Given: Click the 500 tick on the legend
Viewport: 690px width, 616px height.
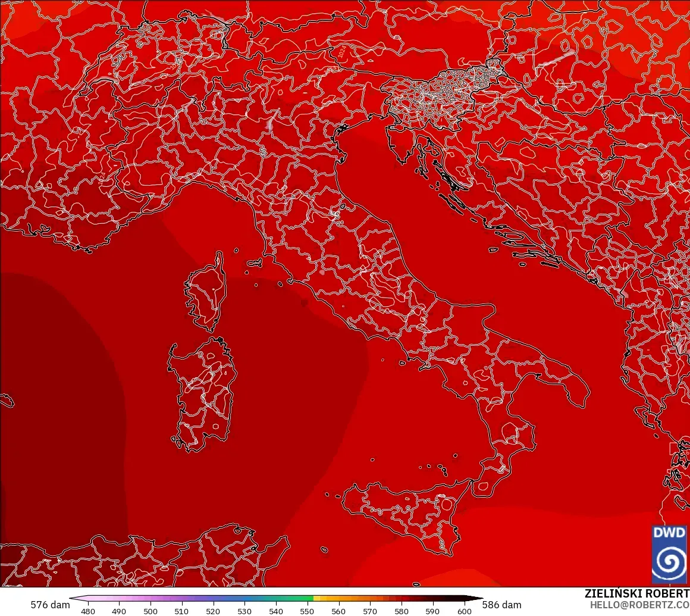Looking at the screenshot, I should (150, 611).
